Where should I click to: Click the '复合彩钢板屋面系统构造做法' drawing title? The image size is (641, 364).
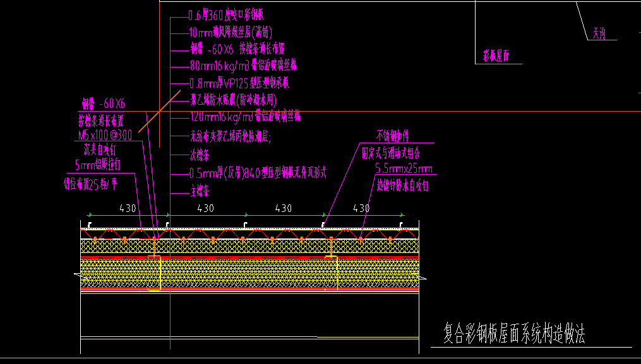click(514, 333)
